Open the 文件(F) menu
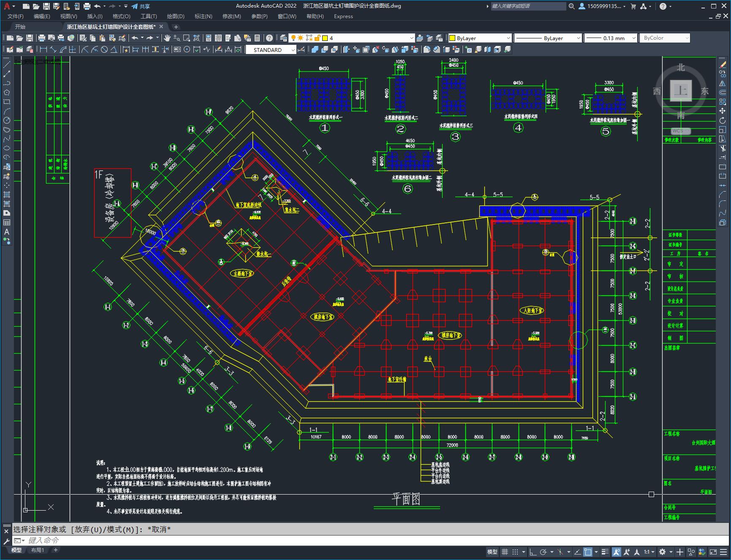 [x=16, y=16]
